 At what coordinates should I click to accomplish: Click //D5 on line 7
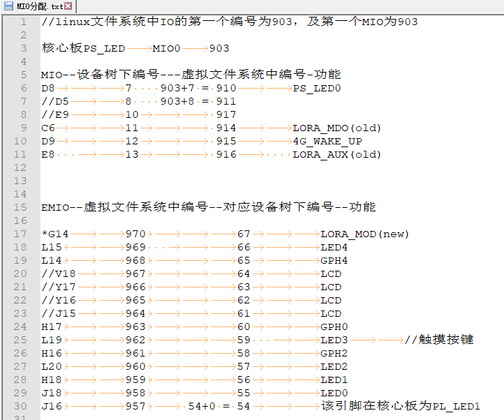click(x=55, y=102)
